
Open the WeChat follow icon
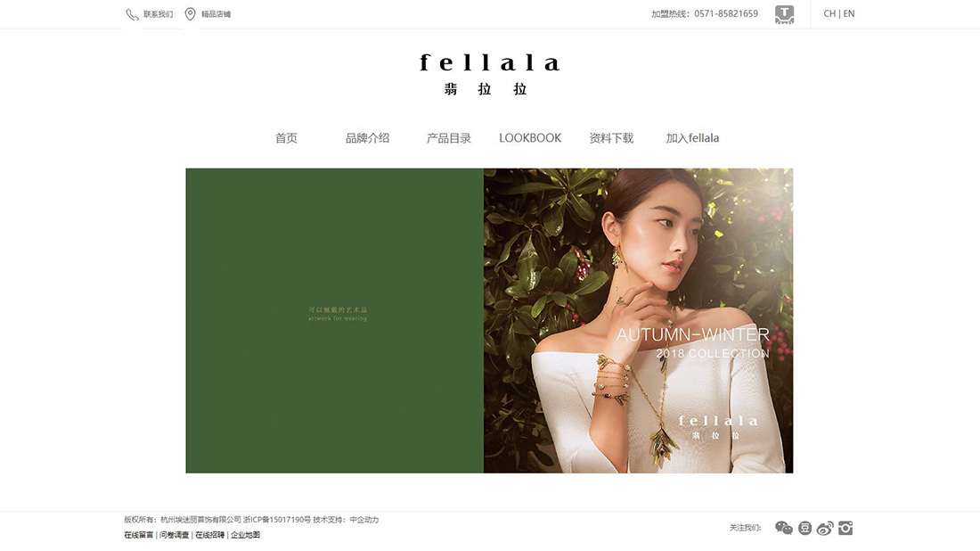pos(783,529)
